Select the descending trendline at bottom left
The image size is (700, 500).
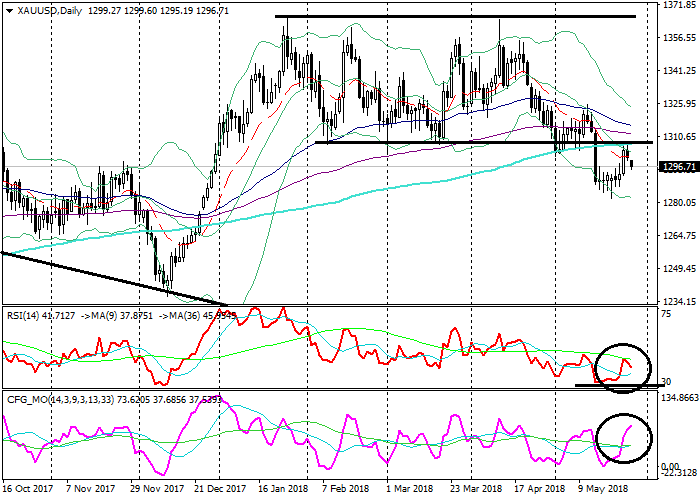click(x=110, y=277)
